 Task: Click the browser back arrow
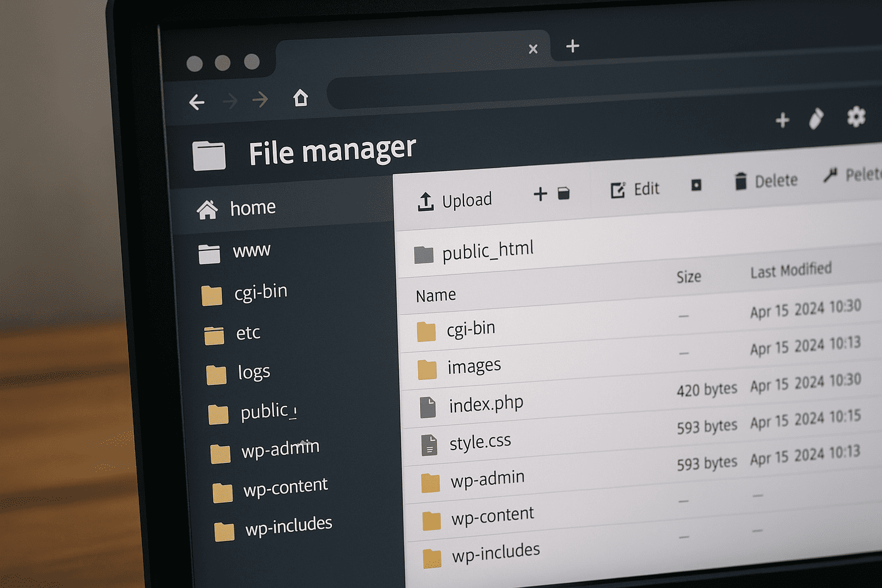tap(197, 102)
